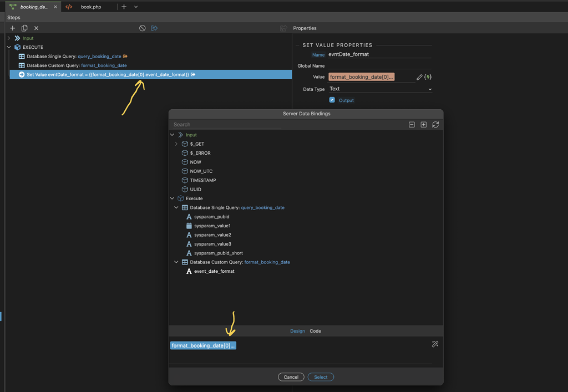Open the data binding picker beside Value
The height and width of the screenshot is (392, 568).
point(428,77)
